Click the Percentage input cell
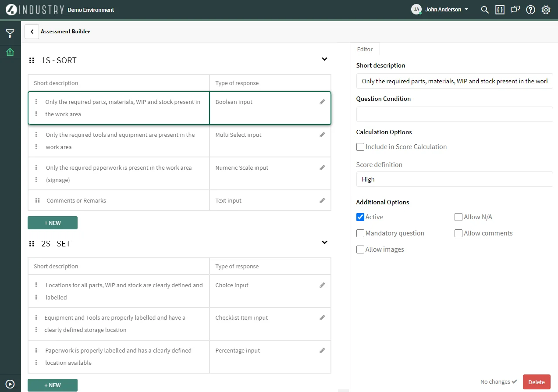558x392 pixels. 270,356
